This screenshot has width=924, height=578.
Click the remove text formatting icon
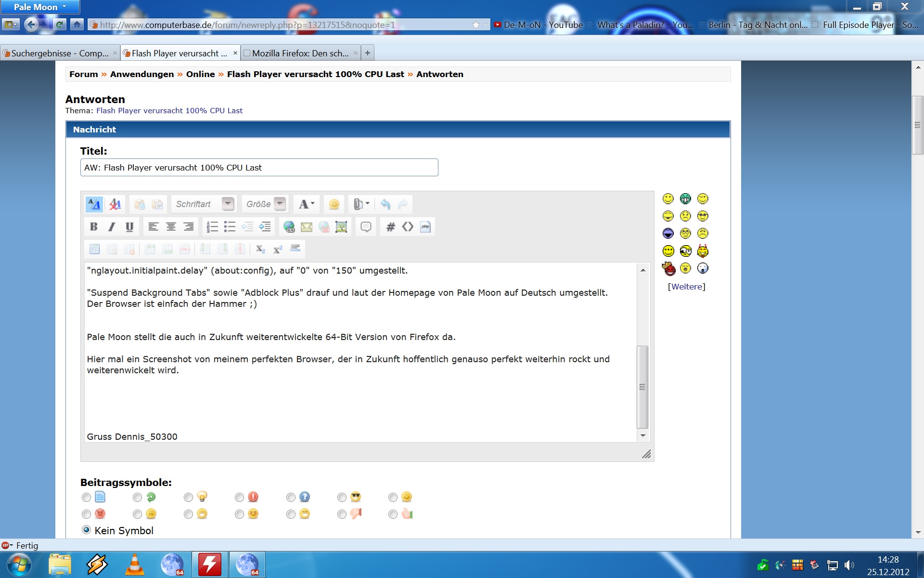pos(115,204)
